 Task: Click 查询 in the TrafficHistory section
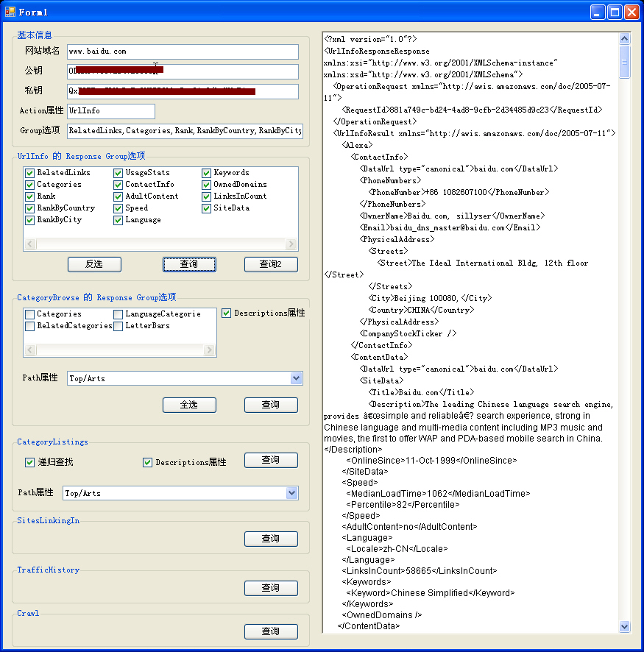point(271,588)
